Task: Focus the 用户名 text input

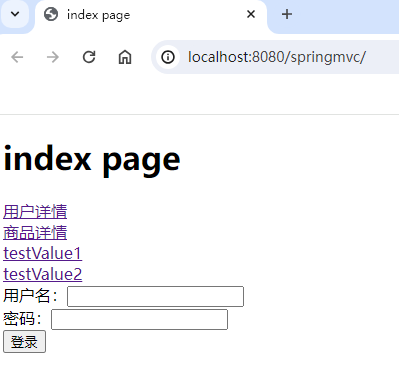Action: [155, 296]
